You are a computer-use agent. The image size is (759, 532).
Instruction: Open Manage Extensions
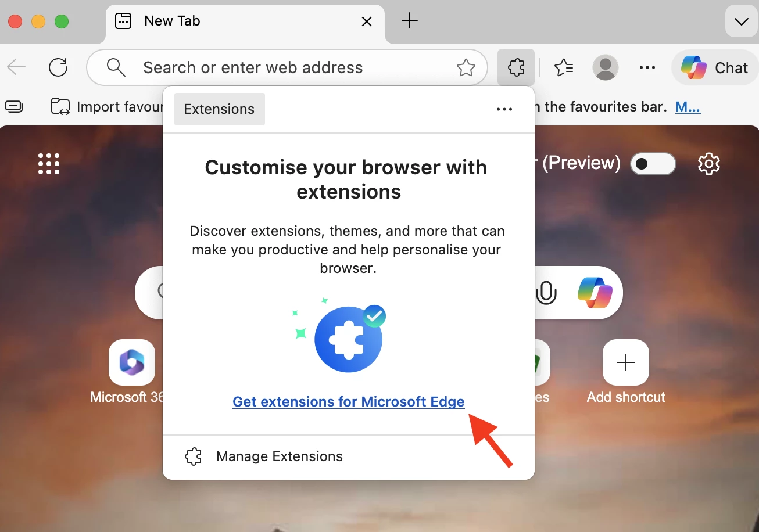click(349, 456)
